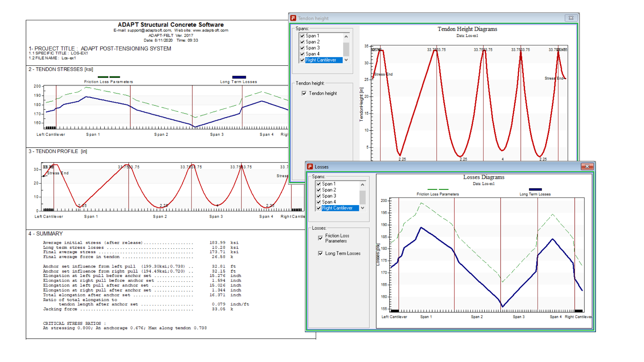Uncheck Span 1 in Tendon height spans
This screenshot has height=362, width=644.
pos(302,36)
